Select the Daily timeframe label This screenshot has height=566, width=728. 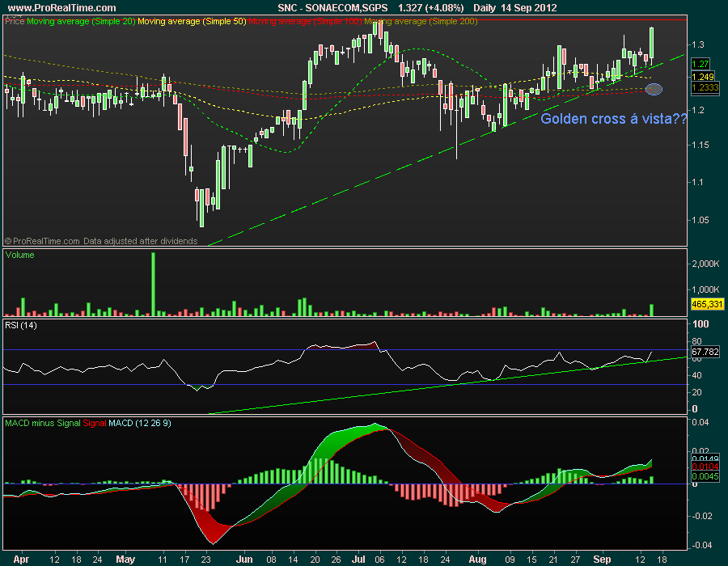[x=485, y=7]
